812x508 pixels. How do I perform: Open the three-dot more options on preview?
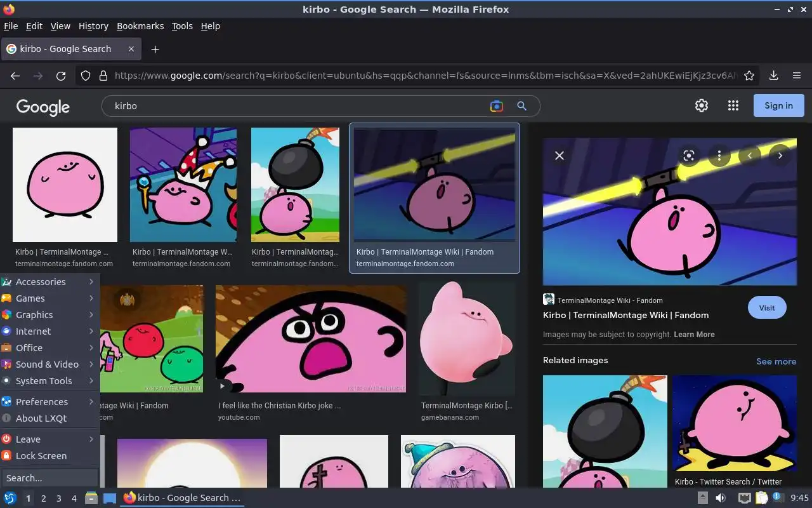coord(719,156)
